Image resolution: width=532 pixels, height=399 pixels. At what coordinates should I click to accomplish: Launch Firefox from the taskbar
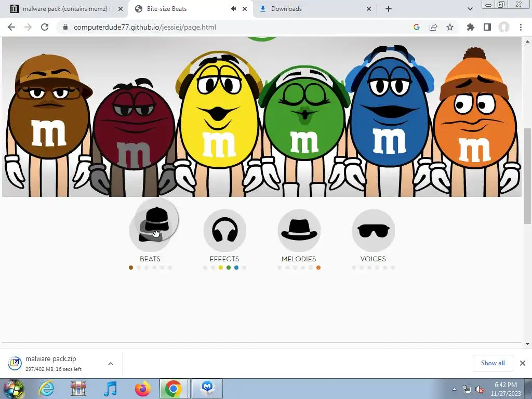tap(142, 389)
